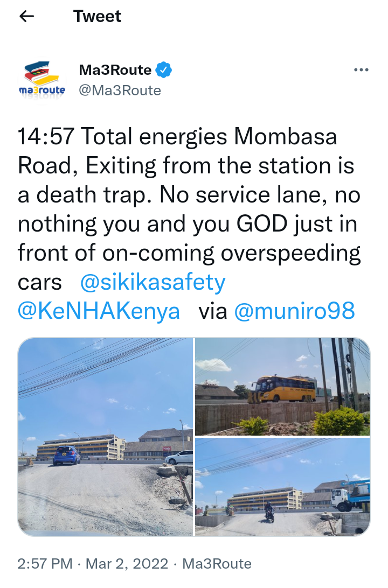Click the Mar 2, 2022 date
388x588 pixels.
pyautogui.click(x=127, y=564)
